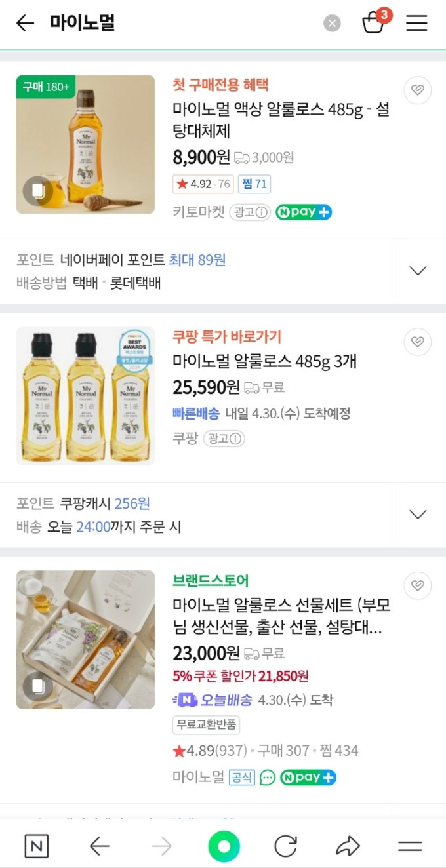Tap the 찜 71 button on first product

(254, 184)
